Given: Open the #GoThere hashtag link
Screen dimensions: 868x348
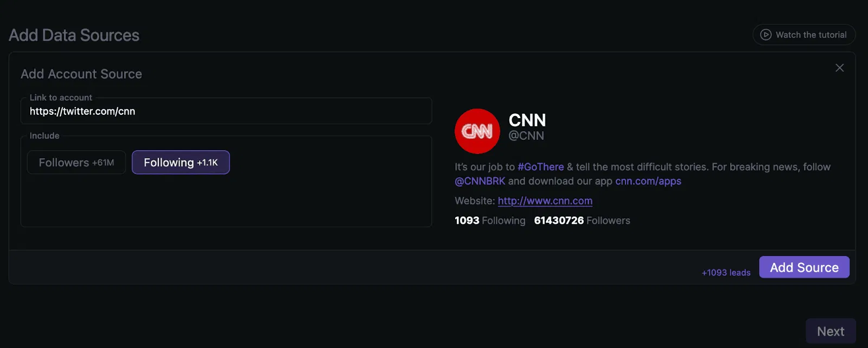Looking at the screenshot, I should click(x=541, y=167).
